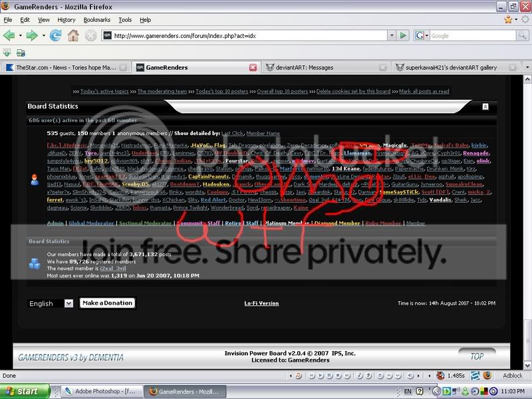Image resolution: width=532 pixels, height=399 pixels.
Task: Open the English language dropdown
Action: tap(69, 303)
